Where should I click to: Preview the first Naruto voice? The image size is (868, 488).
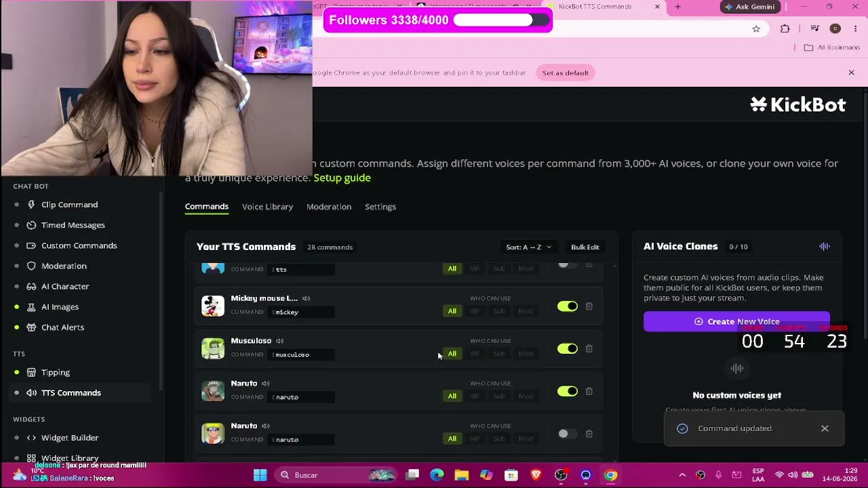(x=266, y=384)
